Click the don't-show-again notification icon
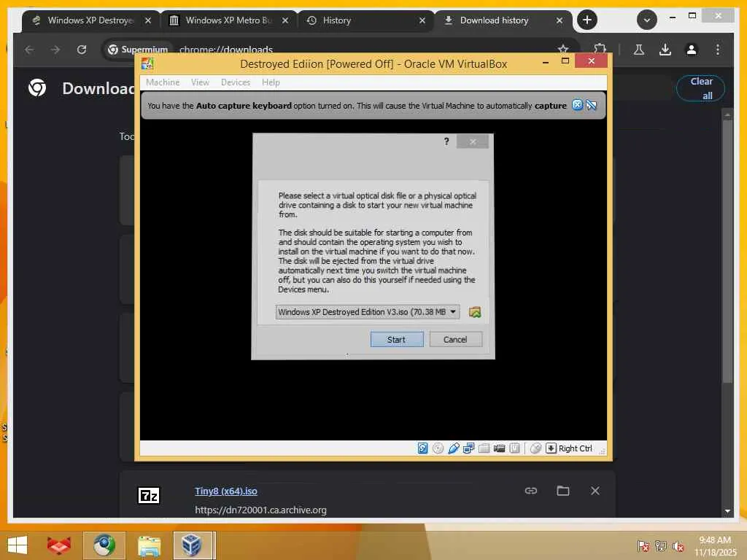The height and width of the screenshot is (560, 747). [591, 105]
